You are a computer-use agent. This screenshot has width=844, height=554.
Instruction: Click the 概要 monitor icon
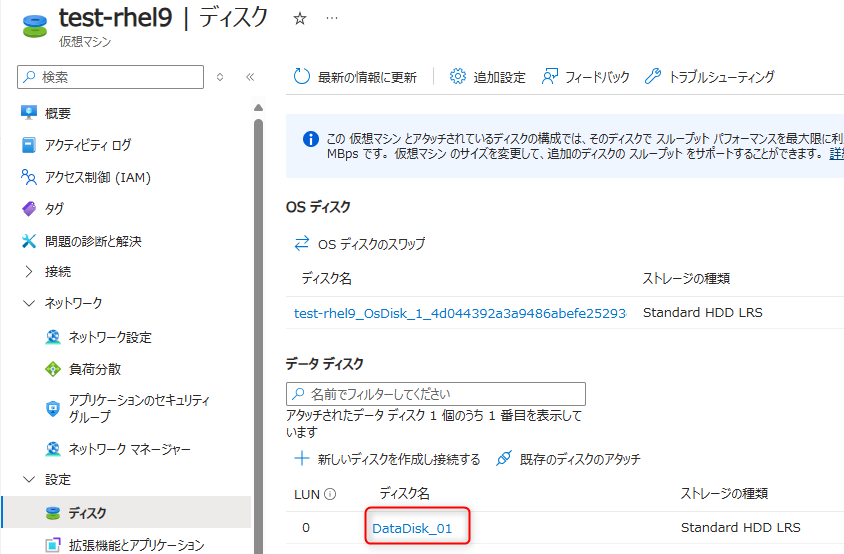click(x=29, y=113)
